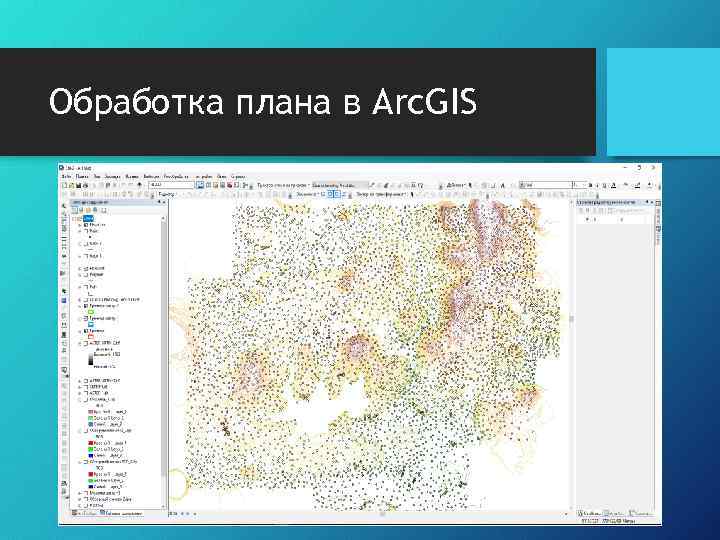
Task: Pin the Create Features panel on right
Action: 647,202
